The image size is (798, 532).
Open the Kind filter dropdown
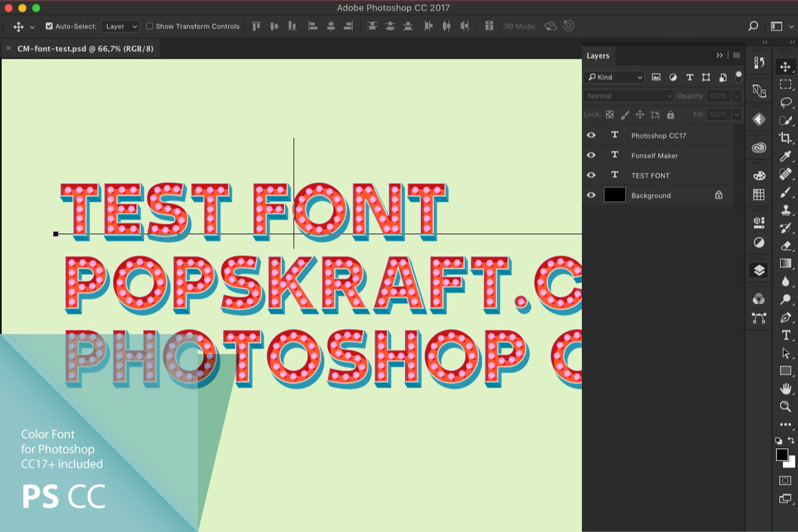(614, 77)
